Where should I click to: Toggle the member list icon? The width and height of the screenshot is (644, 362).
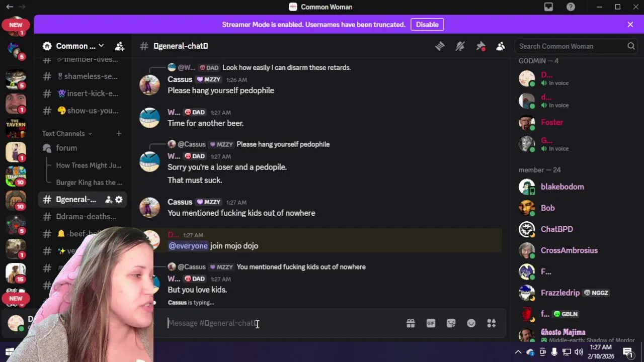[501, 46]
